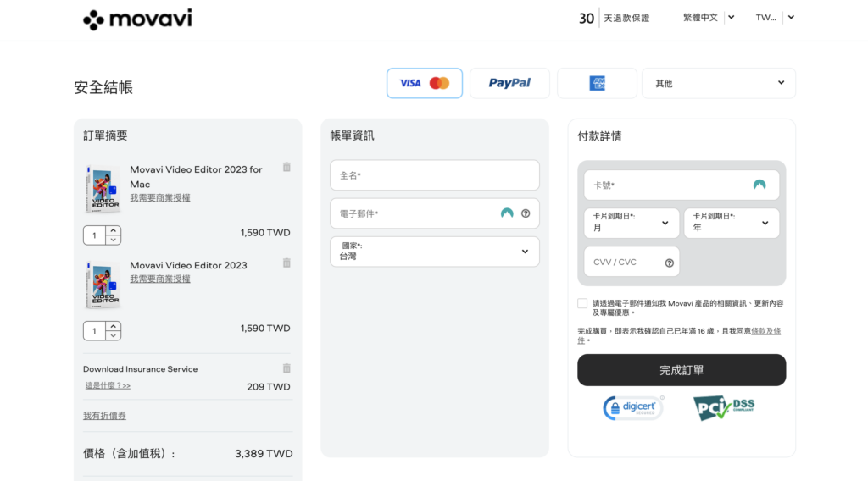868x481 pixels.
Task: Open card expiry 年 year dropdown
Action: (732, 224)
